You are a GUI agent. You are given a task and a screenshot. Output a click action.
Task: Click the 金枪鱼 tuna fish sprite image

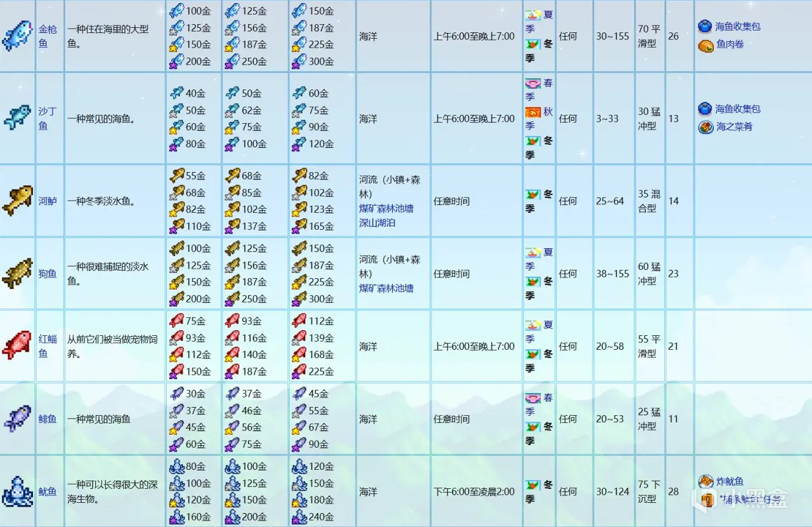tap(17, 36)
